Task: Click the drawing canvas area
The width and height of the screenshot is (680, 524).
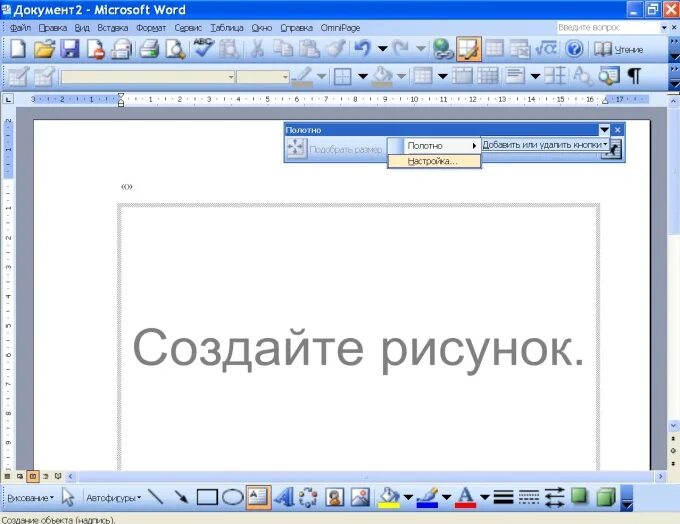Action: point(359,337)
